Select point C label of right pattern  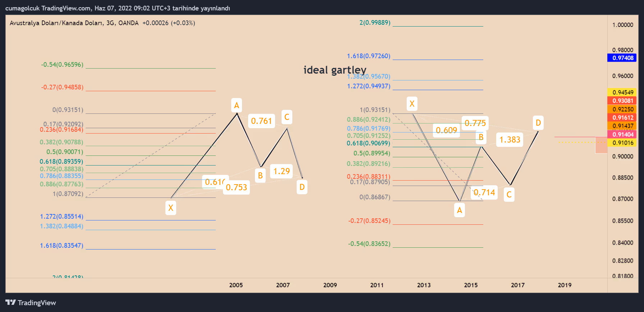[x=509, y=195]
